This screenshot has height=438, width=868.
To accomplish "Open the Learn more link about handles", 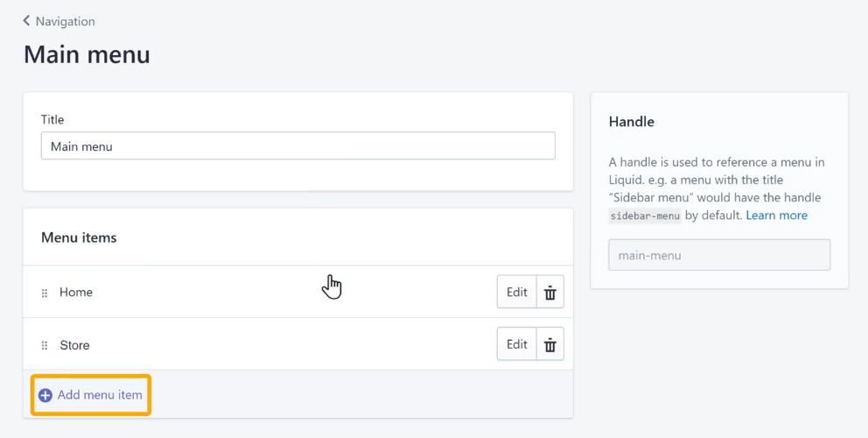I will (777, 215).
